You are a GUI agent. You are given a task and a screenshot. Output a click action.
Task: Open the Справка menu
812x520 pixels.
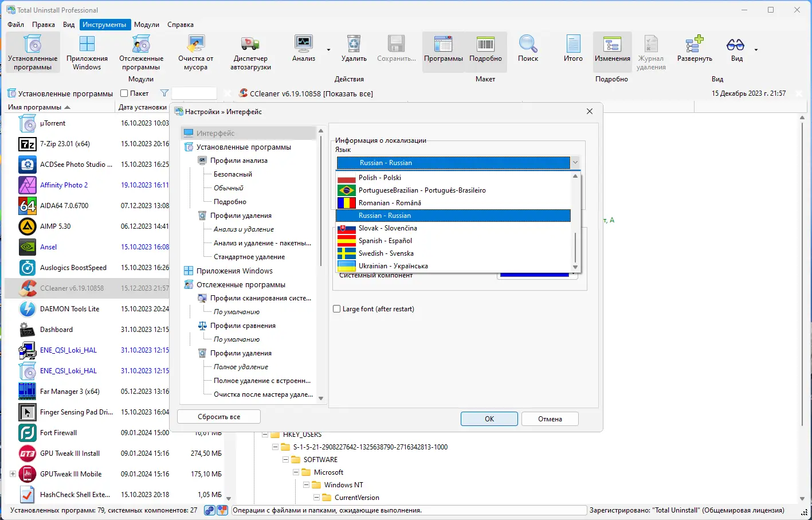(x=181, y=25)
